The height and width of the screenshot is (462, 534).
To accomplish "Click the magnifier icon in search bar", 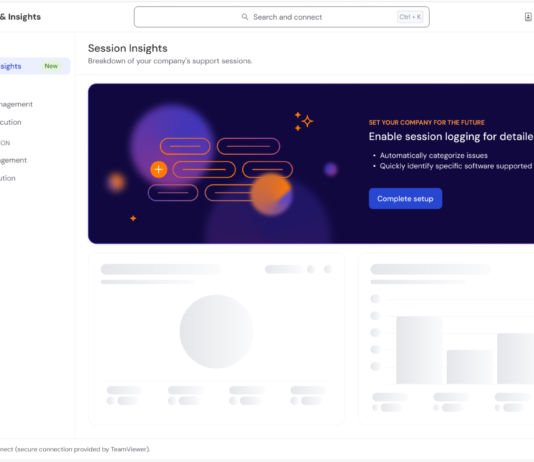I will pos(245,17).
